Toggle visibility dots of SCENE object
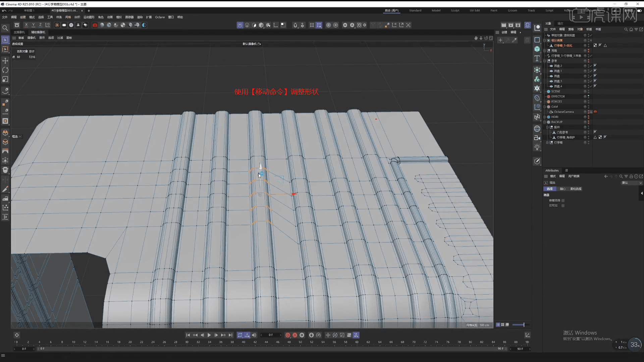Viewport: 644px width, 362px height. click(x=588, y=92)
